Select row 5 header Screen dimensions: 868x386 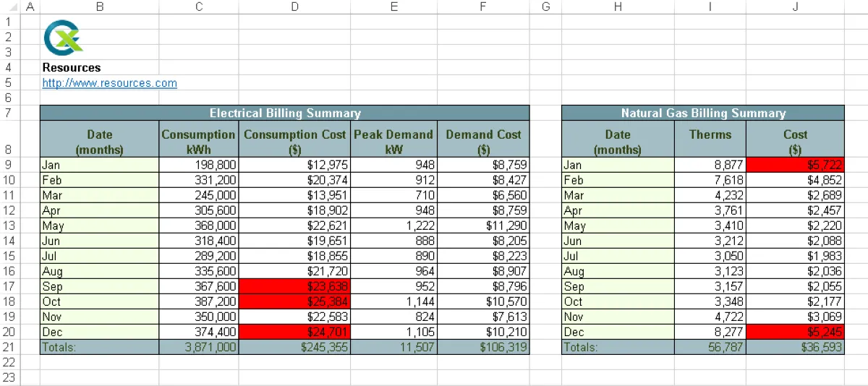point(9,83)
